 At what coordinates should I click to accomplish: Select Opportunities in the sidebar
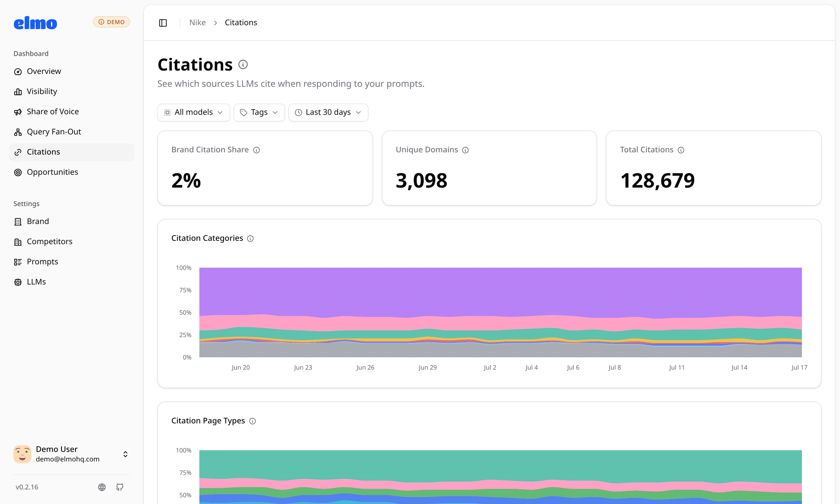coord(72,172)
